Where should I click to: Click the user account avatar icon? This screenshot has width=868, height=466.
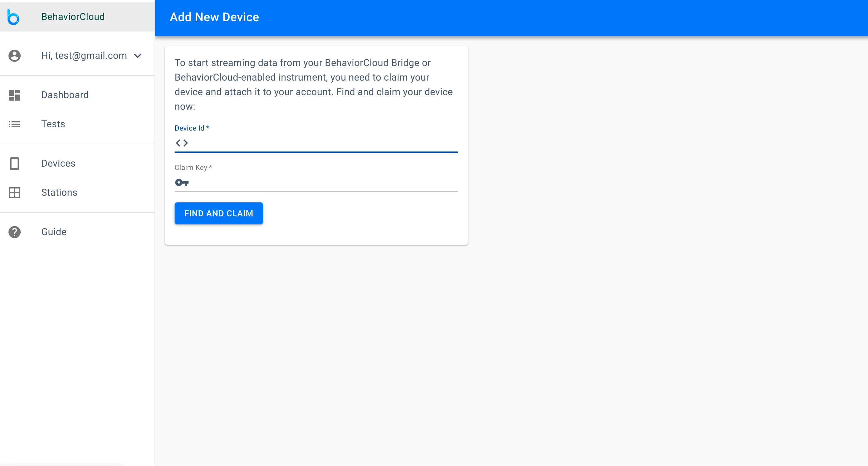(x=14, y=55)
